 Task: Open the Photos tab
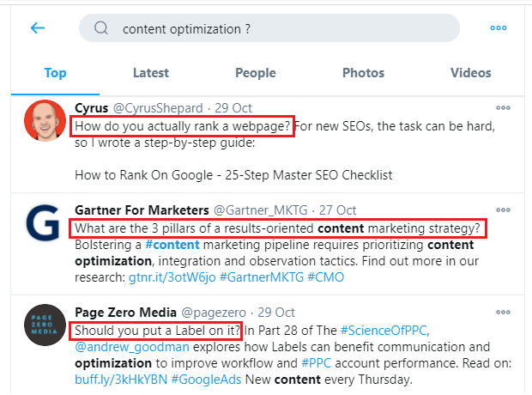pyautogui.click(x=363, y=73)
